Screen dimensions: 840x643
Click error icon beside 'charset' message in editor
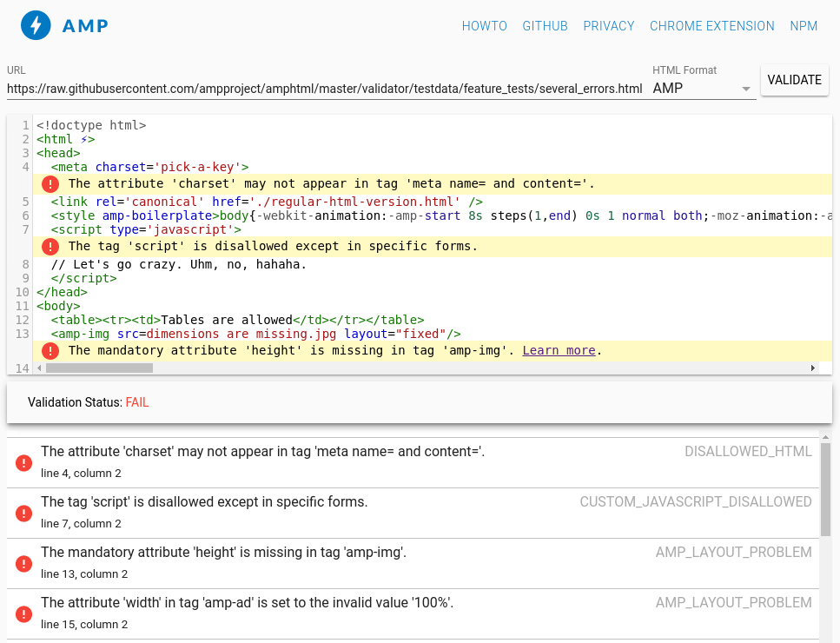tap(50, 183)
